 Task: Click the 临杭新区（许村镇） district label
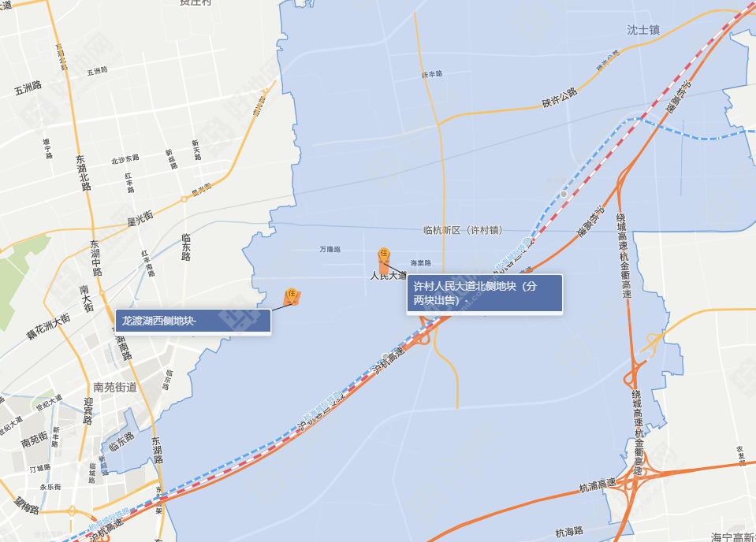pyautogui.click(x=463, y=230)
